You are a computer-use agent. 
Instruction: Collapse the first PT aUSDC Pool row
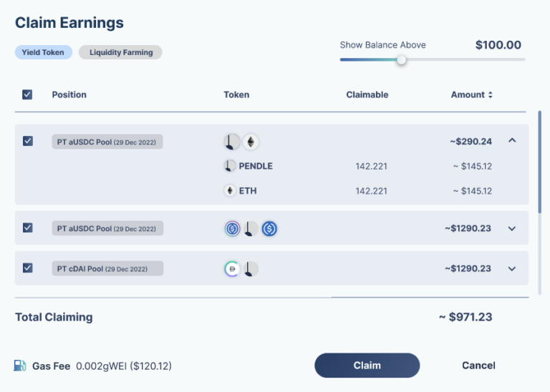pos(512,141)
